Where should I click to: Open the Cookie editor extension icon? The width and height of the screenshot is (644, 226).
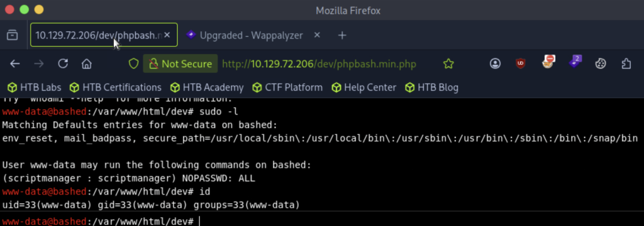(601, 63)
